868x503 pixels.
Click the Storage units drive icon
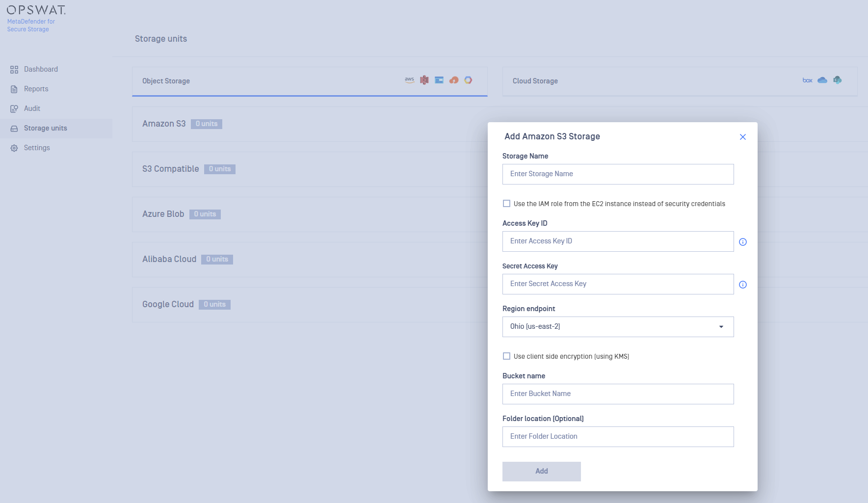14,129
